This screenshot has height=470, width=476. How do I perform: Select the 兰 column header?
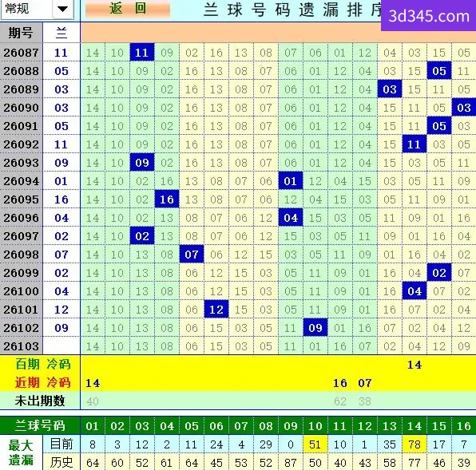click(x=61, y=33)
